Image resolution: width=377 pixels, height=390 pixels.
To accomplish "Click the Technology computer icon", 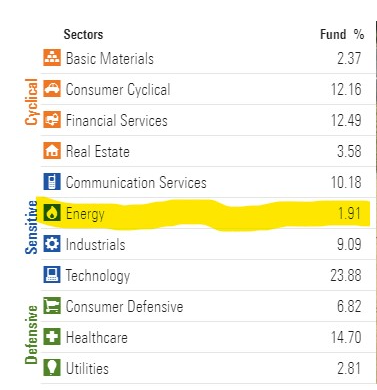I will coord(52,274).
